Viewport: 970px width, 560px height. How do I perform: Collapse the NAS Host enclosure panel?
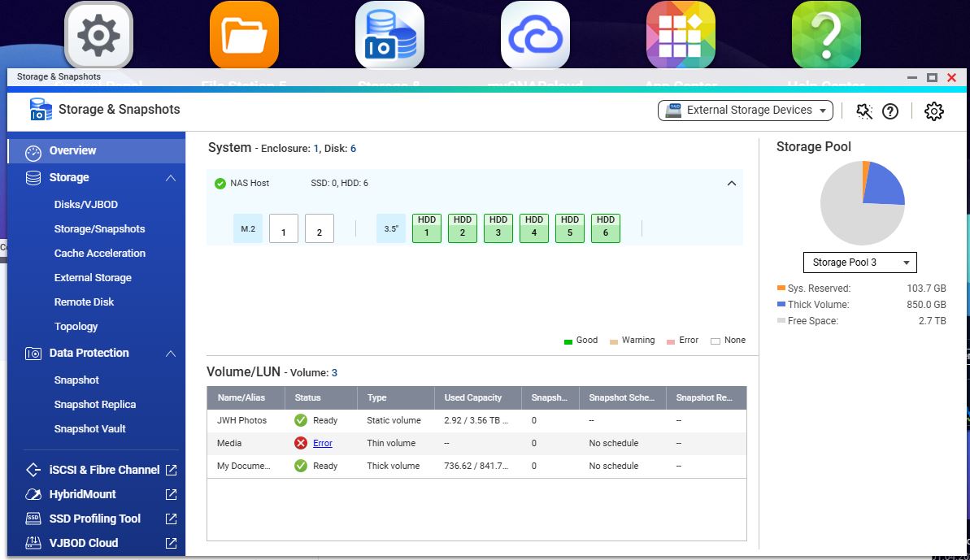tap(731, 184)
